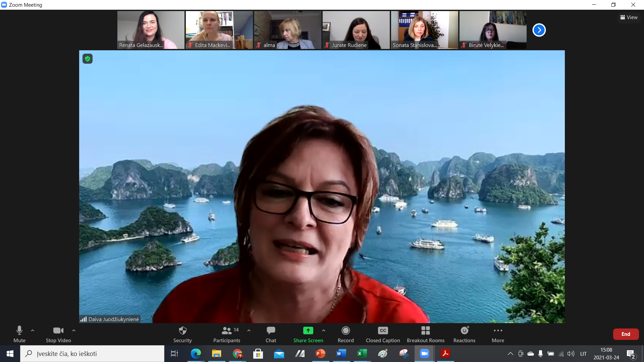Open Closed Caption settings

click(x=383, y=334)
